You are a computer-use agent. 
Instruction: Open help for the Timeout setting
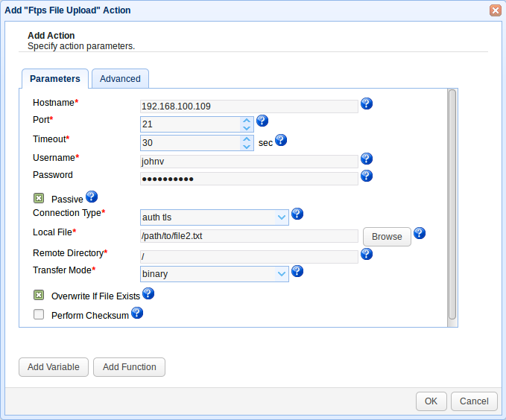[x=281, y=140]
